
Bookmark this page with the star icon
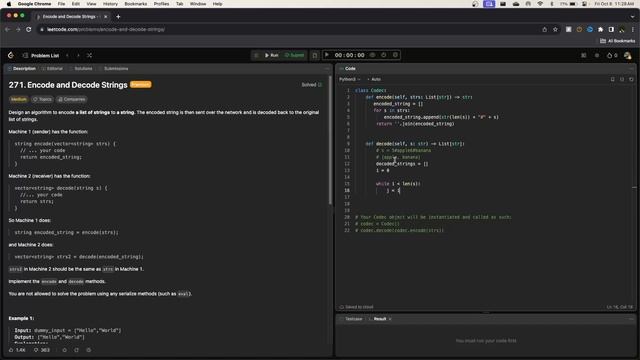click(555, 29)
